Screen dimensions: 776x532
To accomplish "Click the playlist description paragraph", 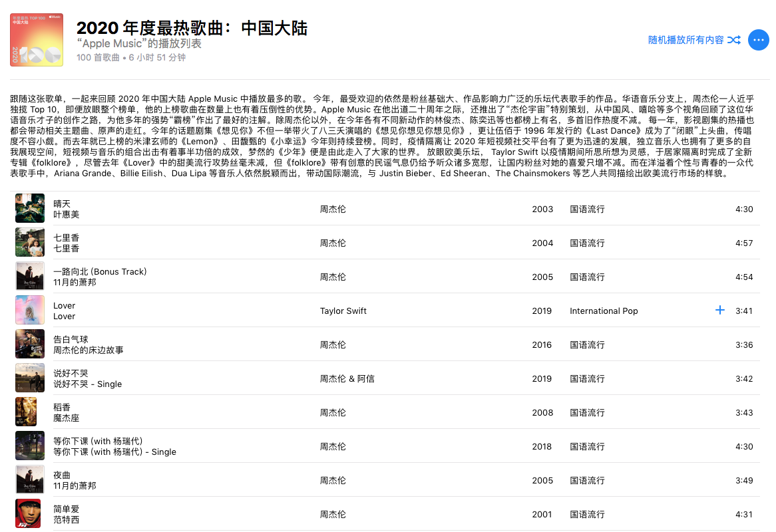I will [382, 136].
